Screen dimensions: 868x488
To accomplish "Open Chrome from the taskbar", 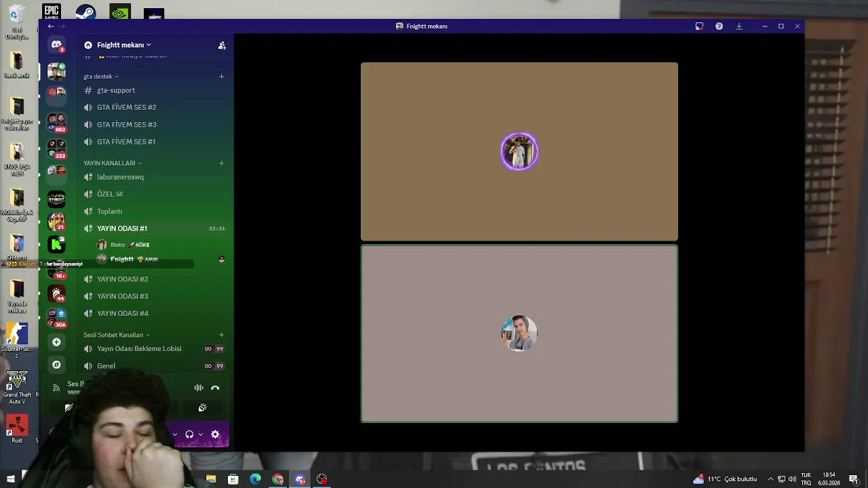I will point(277,479).
